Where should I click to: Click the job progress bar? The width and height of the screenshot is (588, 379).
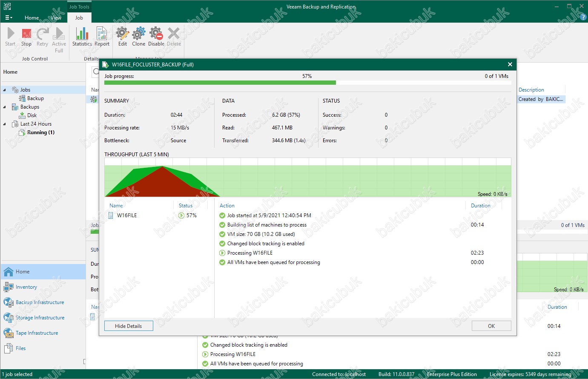307,83
